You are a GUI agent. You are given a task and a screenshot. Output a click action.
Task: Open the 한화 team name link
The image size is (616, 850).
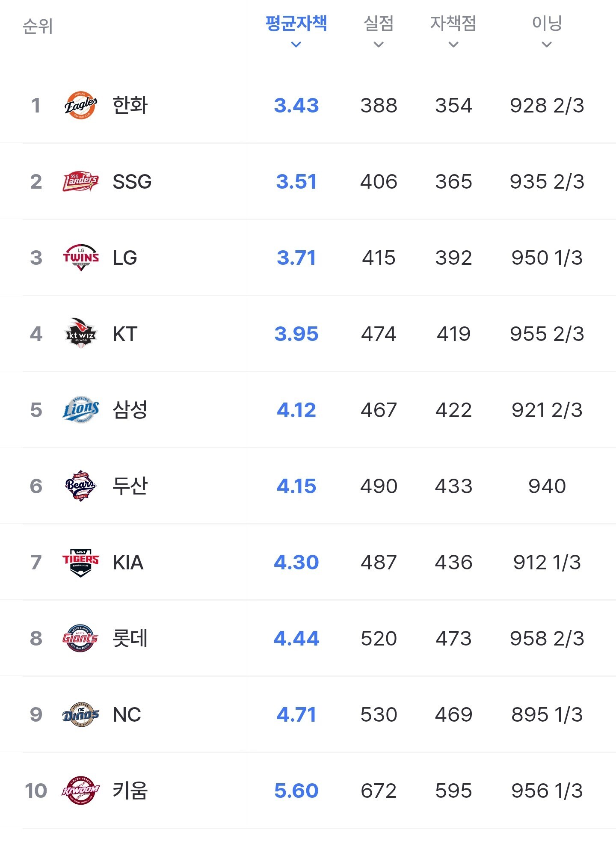(x=130, y=105)
